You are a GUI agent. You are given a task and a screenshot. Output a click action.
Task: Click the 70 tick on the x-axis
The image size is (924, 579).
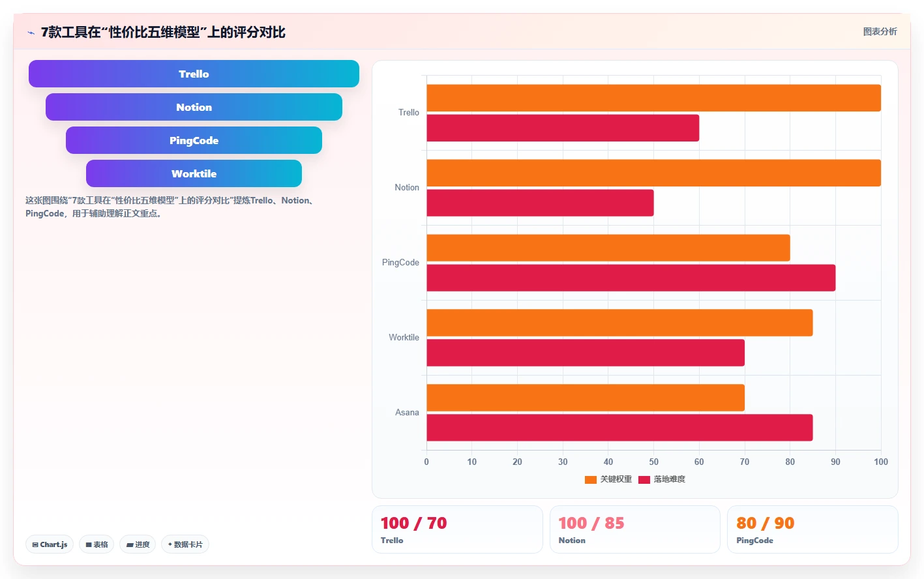(745, 462)
